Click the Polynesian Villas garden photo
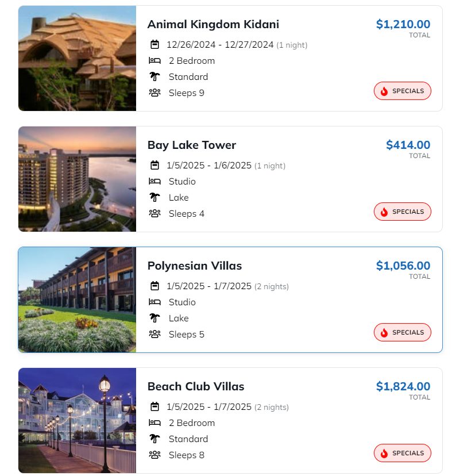This screenshot has width=456, height=476. point(77,300)
